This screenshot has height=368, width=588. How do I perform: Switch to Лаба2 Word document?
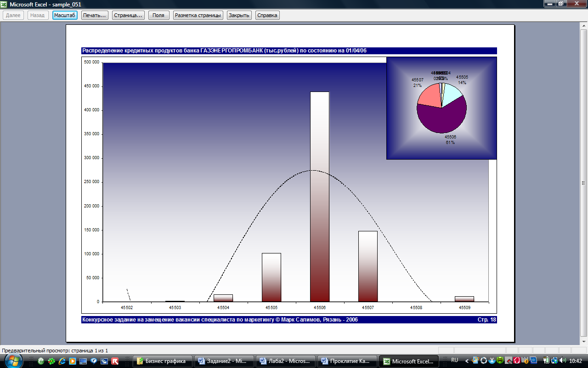(x=285, y=361)
